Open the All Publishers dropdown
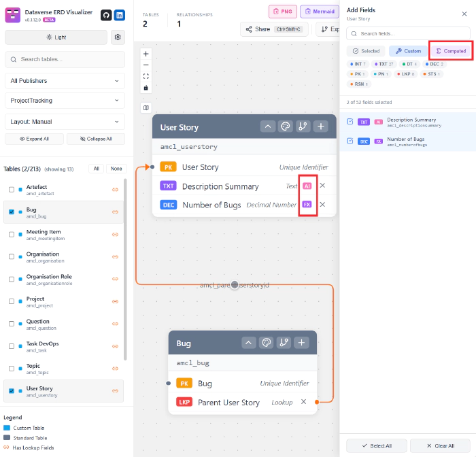The image size is (476, 457). tap(65, 81)
